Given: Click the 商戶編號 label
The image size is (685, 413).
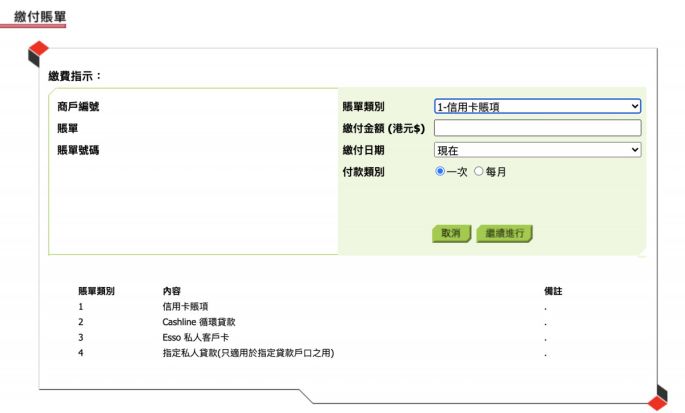Looking at the screenshot, I should coord(78,106).
